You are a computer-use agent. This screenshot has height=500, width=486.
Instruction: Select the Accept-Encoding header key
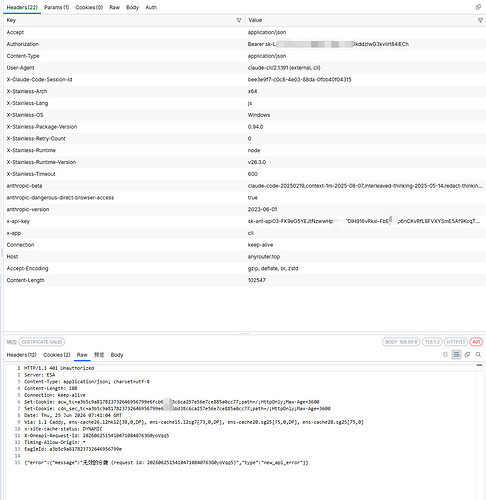(27, 269)
